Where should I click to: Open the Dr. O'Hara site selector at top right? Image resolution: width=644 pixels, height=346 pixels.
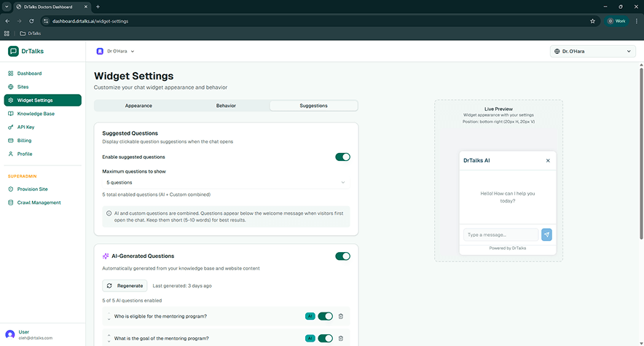593,51
